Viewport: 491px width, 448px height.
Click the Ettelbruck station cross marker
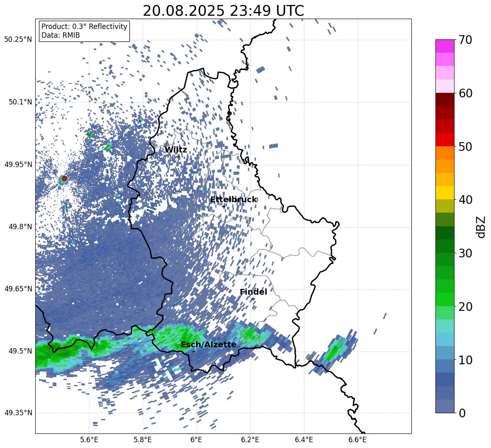pos(224,206)
